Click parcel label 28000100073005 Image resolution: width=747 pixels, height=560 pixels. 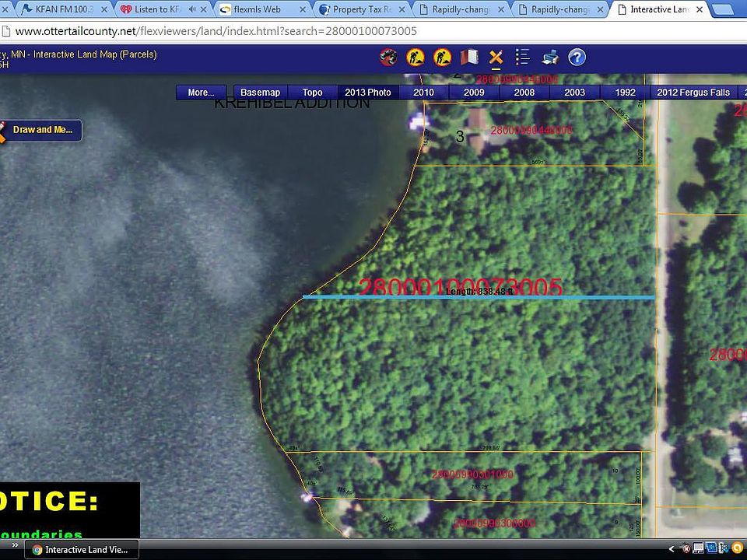pyautogui.click(x=460, y=287)
